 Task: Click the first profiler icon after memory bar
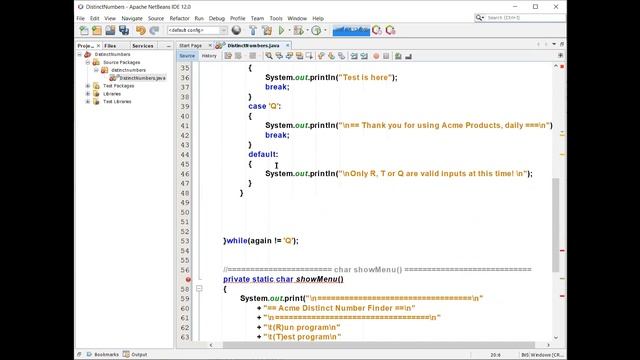[x=377, y=30]
